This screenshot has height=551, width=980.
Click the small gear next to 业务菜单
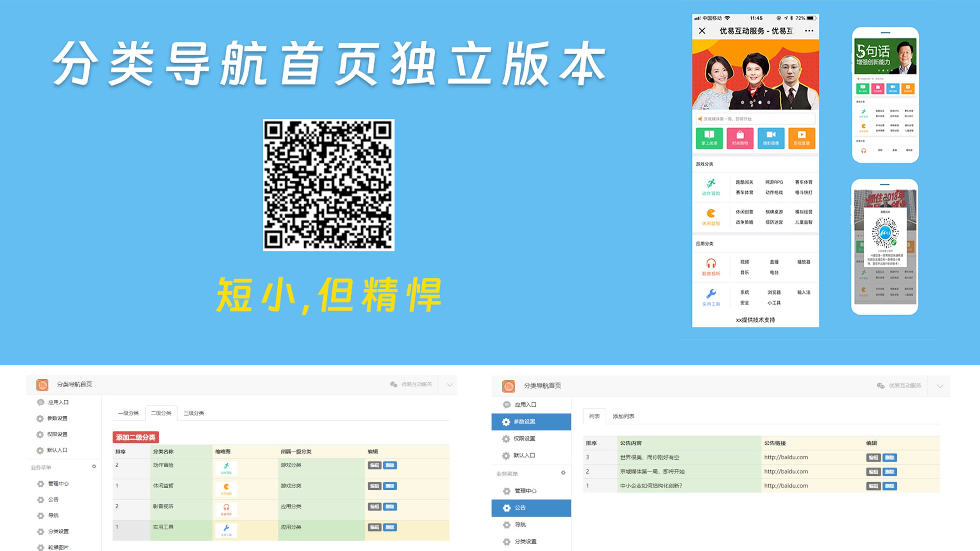pyautogui.click(x=93, y=466)
